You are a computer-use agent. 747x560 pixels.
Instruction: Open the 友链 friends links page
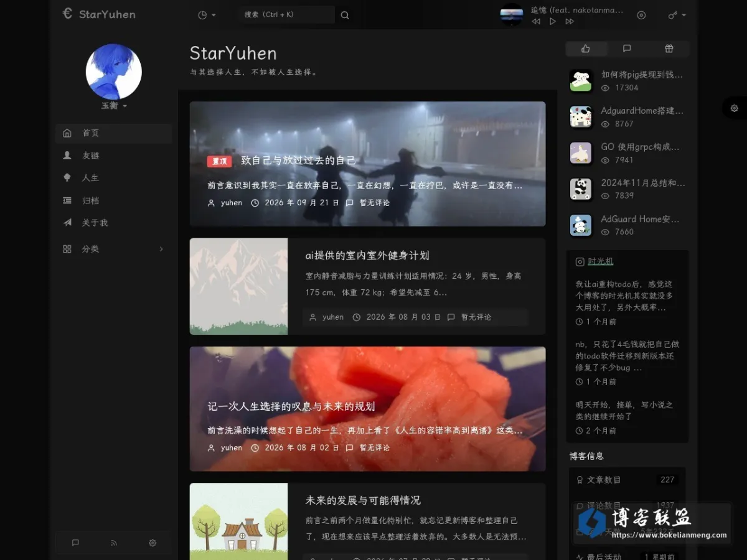tap(113, 156)
